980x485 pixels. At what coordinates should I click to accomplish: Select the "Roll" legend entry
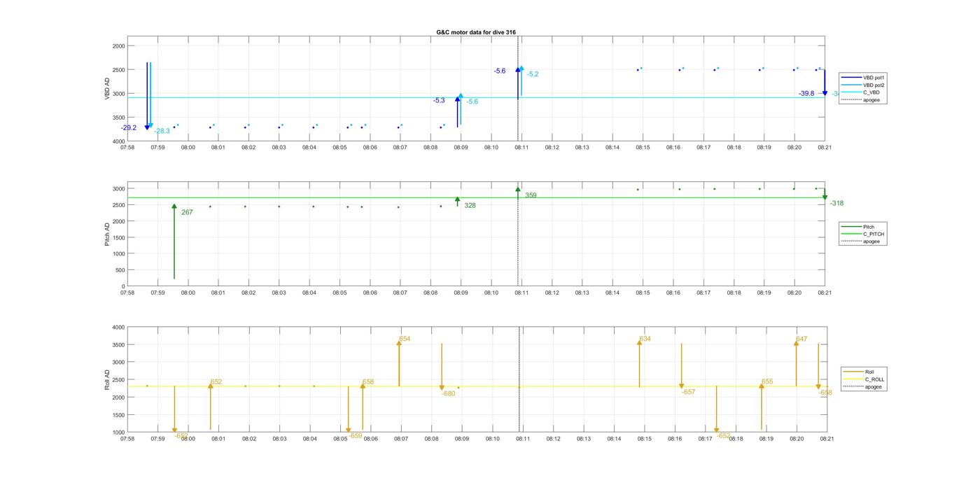coord(860,372)
